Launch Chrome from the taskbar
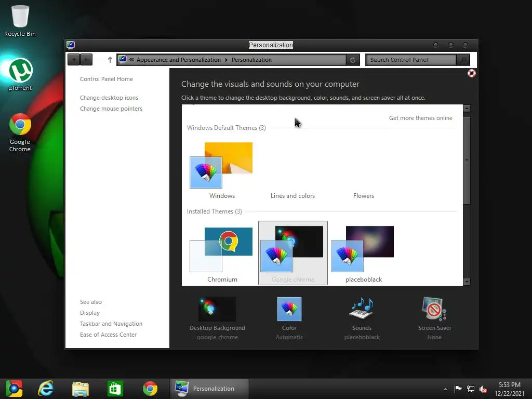The width and height of the screenshot is (532, 399). click(150, 389)
